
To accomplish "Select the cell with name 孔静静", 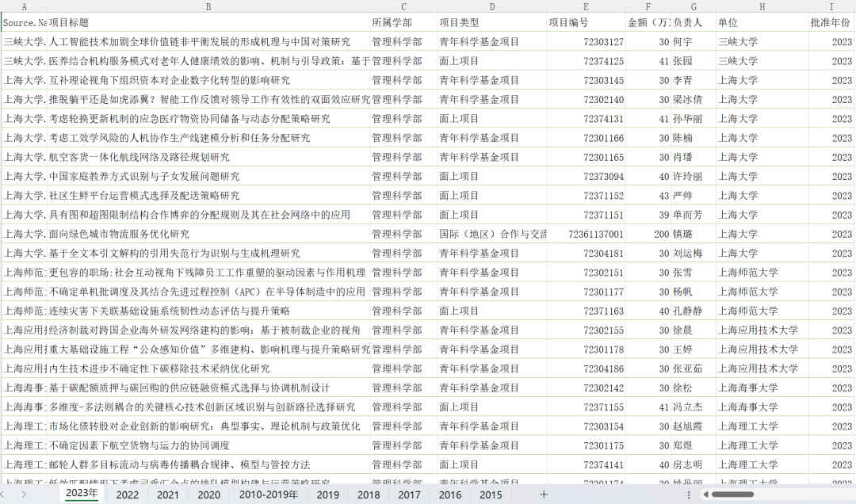I will pyautogui.click(x=694, y=311).
